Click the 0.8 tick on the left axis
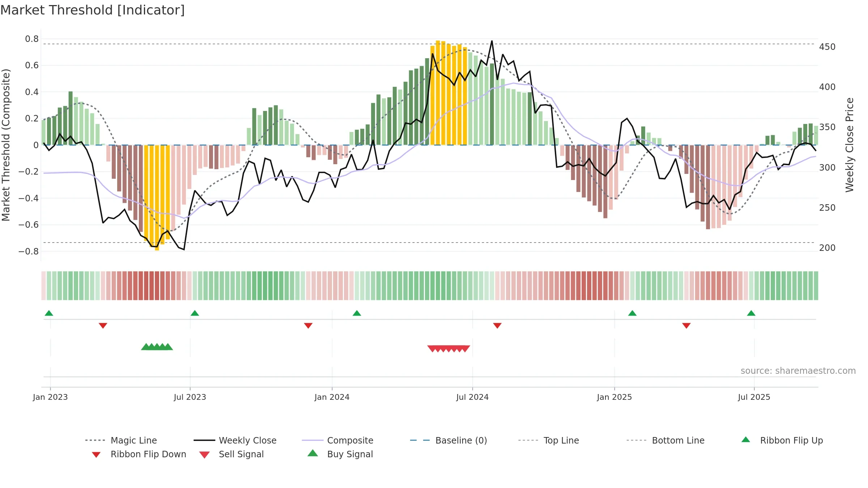This screenshot has width=868, height=488. click(x=32, y=39)
